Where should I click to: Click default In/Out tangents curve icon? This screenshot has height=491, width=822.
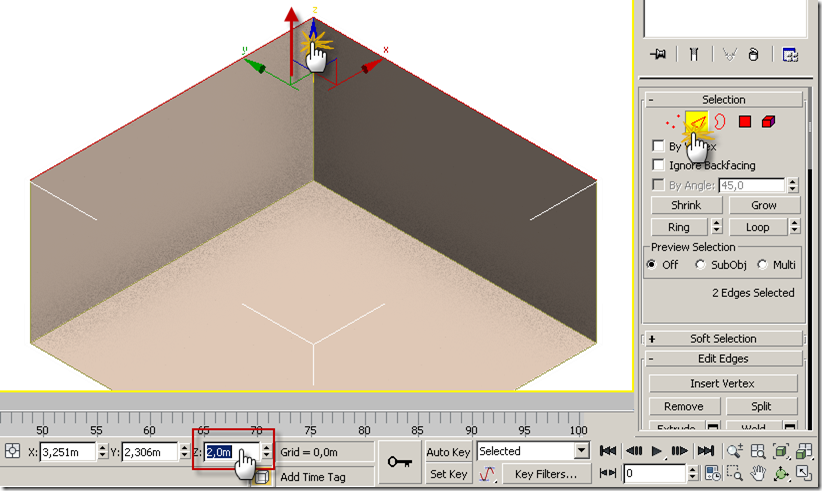click(x=487, y=474)
